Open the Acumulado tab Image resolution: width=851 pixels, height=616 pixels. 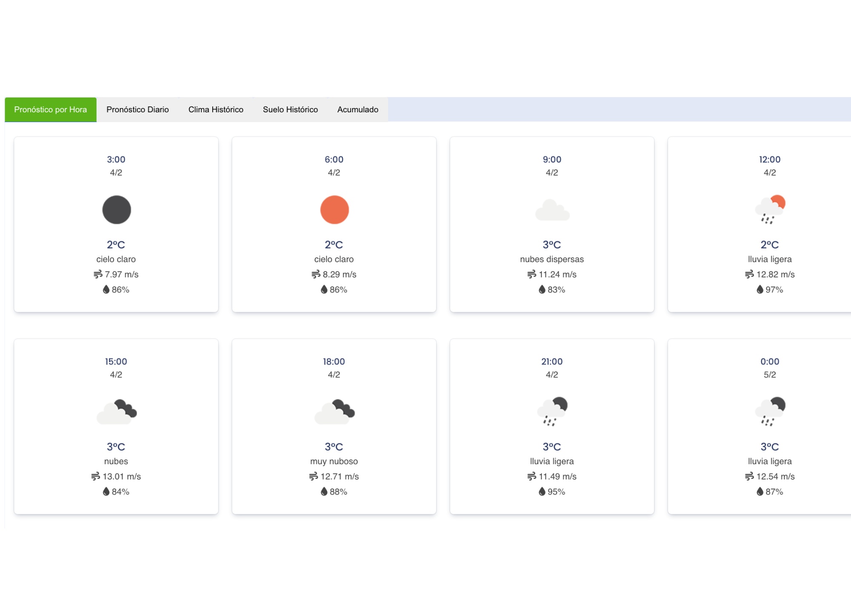357,109
